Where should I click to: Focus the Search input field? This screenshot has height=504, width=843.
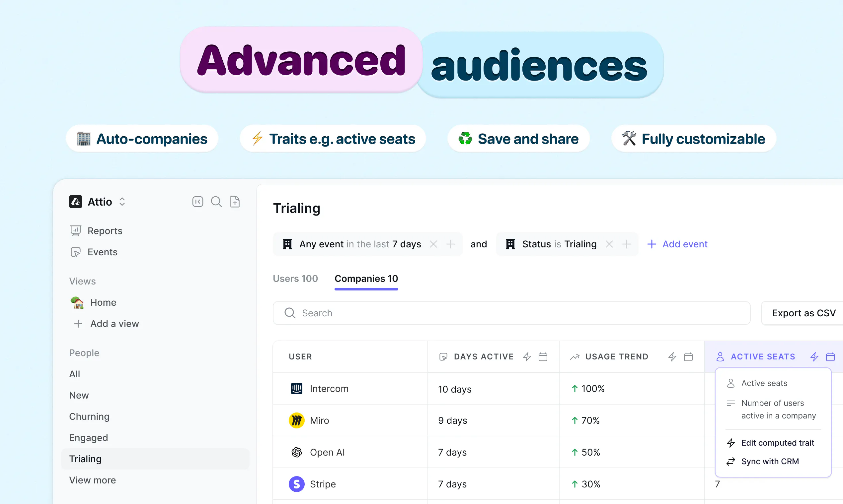[x=511, y=313]
